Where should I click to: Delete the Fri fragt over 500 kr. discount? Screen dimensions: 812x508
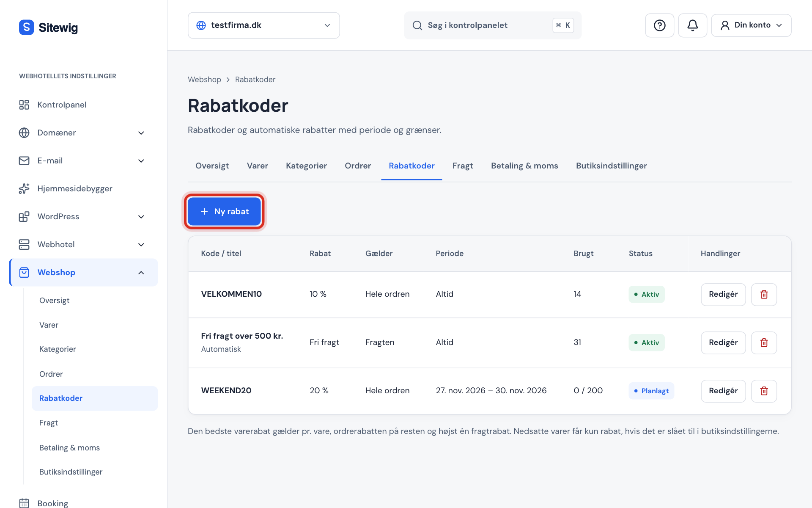tap(764, 342)
